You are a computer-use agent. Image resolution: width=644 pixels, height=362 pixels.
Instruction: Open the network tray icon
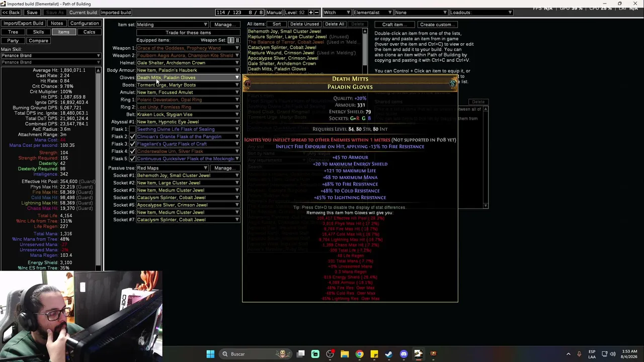[605, 354]
